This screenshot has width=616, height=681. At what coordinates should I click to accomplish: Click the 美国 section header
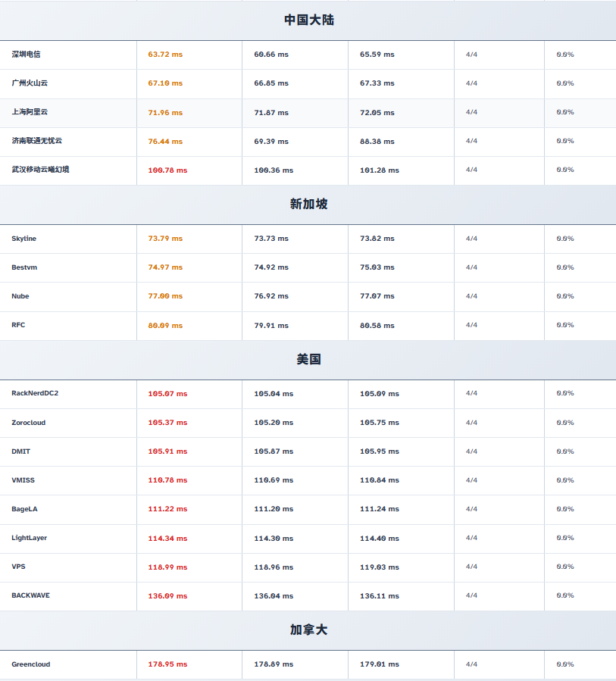[x=308, y=359]
